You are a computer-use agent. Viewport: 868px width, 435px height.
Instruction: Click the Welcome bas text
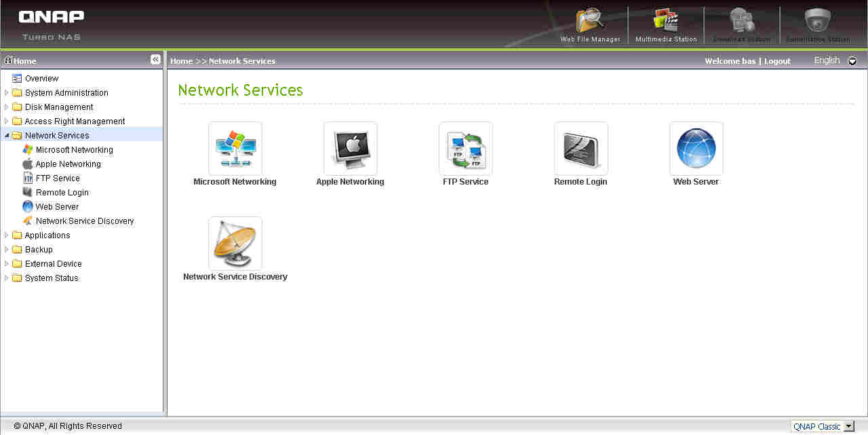730,61
